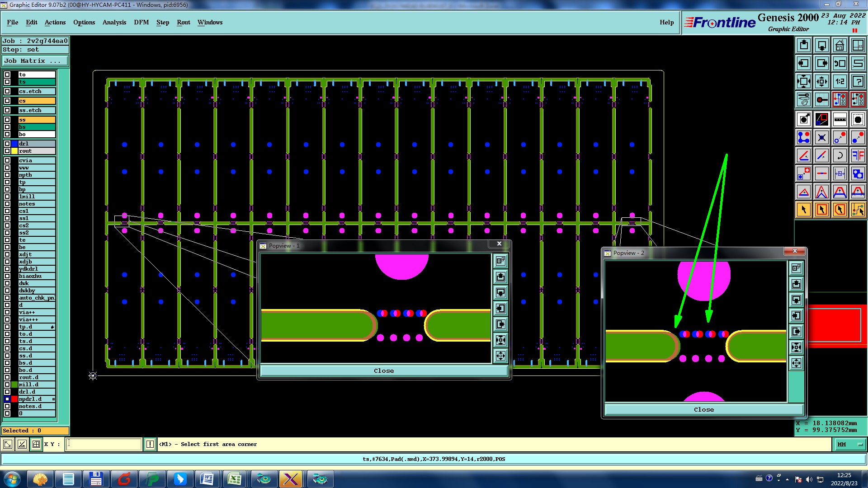The image size is (868, 488).
Task: Toggle checkbox for the drl layer
Action: 7,144
